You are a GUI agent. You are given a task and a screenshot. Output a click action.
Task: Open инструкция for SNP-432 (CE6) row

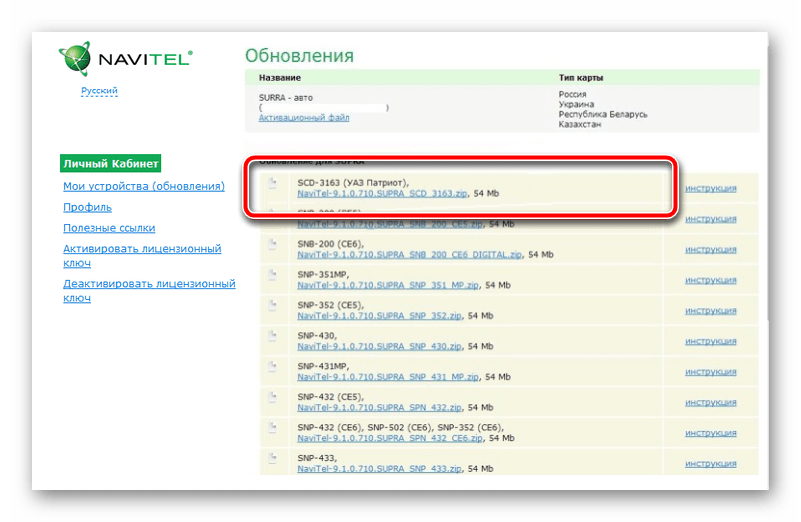pyautogui.click(x=711, y=433)
